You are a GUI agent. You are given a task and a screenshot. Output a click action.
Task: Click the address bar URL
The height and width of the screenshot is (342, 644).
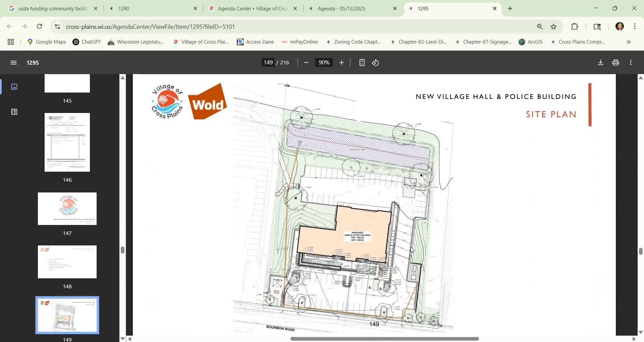point(150,26)
